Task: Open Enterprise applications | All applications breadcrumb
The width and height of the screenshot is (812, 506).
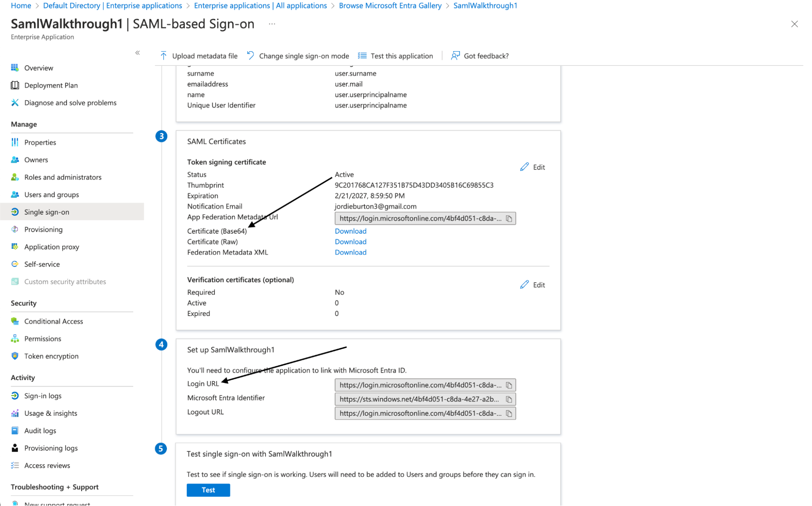Action: pyautogui.click(x=260, y=6)
